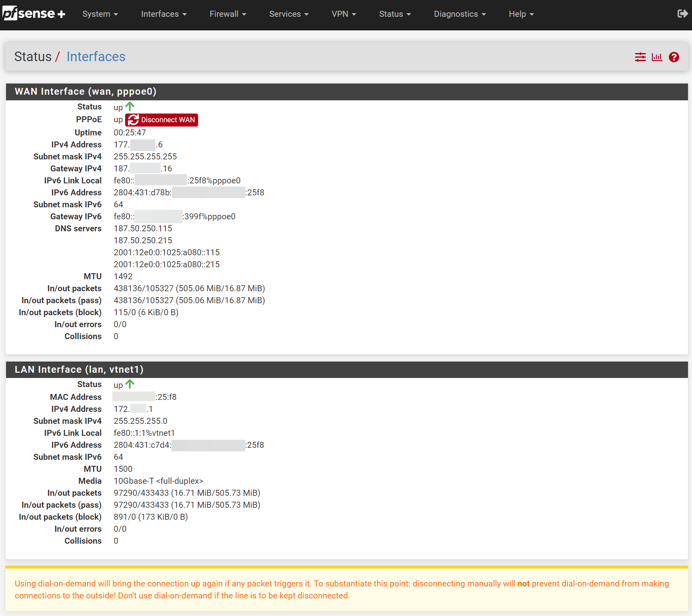Click the WAN Interface panel header
Image resolution: width=692 pixels, height=616 pixels.
(86, 91)
